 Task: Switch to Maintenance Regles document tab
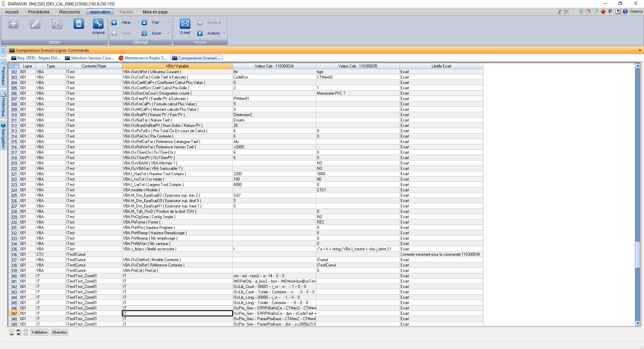point(143,58)
